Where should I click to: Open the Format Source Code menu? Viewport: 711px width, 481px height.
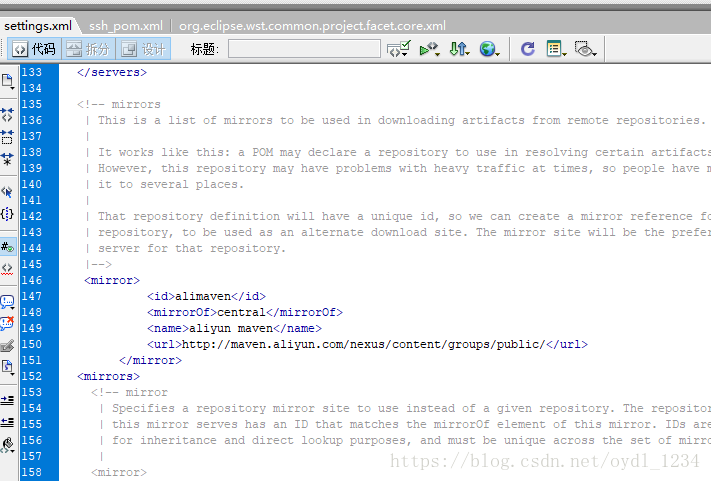point(7,444)
